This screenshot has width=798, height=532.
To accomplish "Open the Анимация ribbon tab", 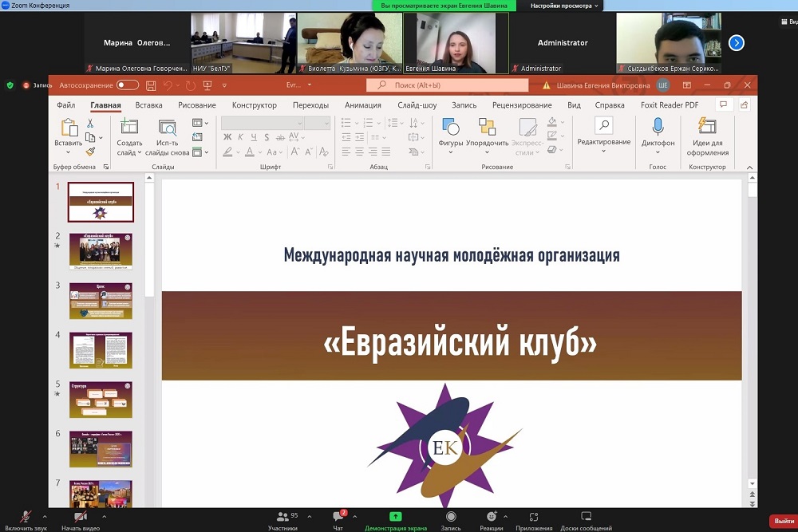I will click(x=363, y=105).
